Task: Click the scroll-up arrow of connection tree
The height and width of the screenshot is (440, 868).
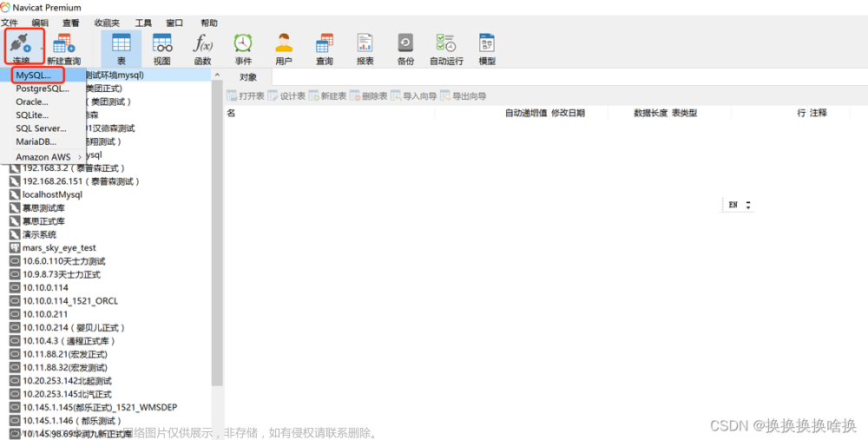Action: coord(218,75)
